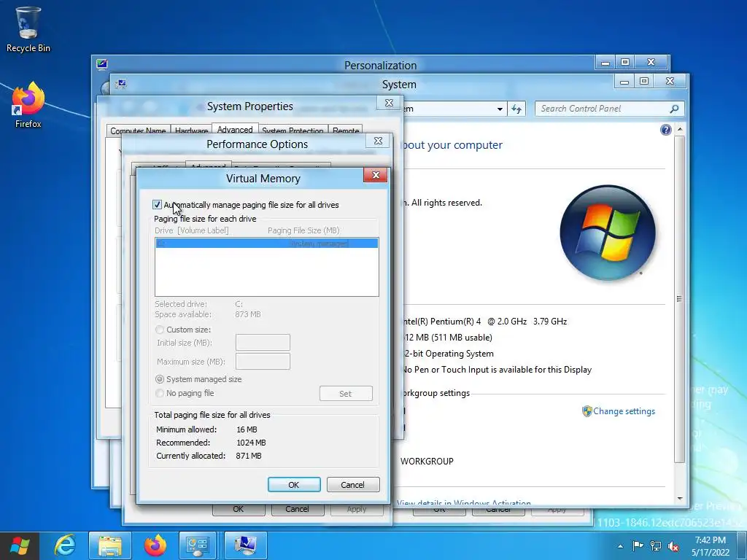
Task: Open Firefox from the taskbar
Action: (155, 545)
